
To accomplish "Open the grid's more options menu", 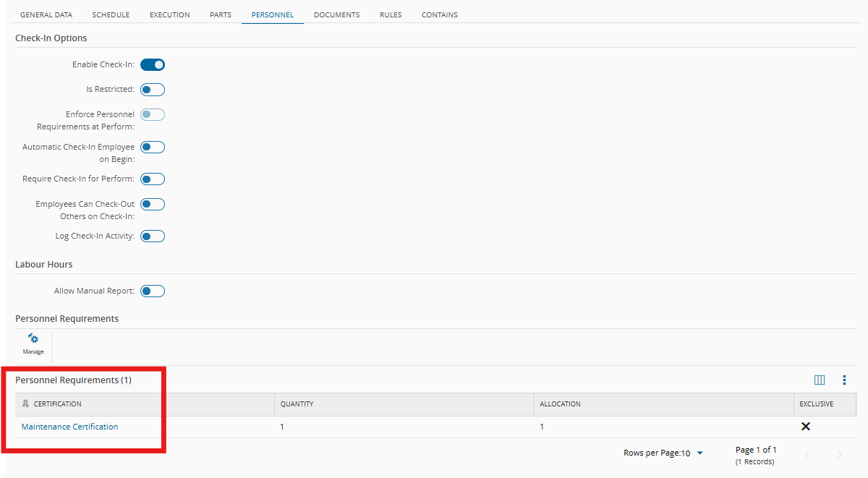I will (x=844, y=380).
